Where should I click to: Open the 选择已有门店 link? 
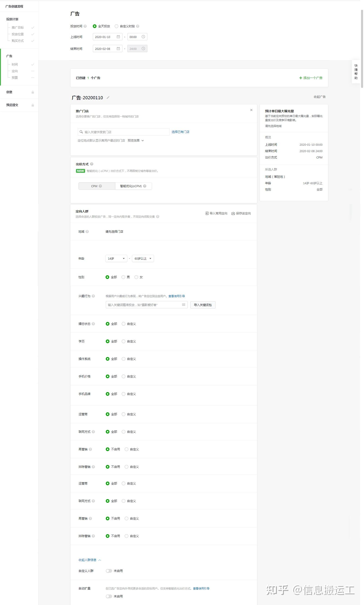[x=181, y=132]
